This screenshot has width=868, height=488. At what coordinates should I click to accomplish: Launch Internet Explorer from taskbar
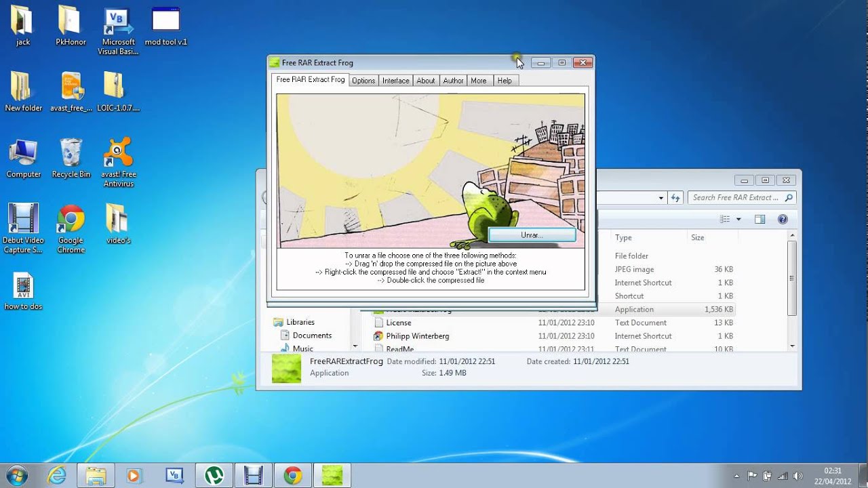coord(57,476)
